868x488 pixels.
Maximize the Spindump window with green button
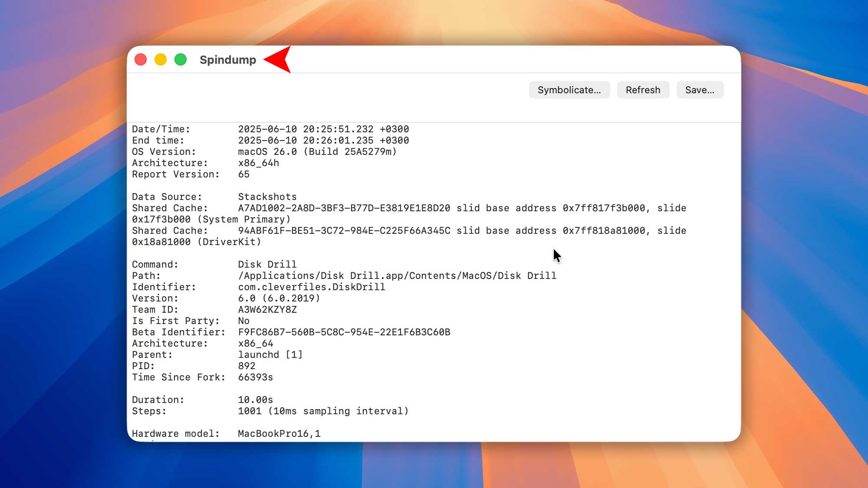pyautogui.click(x=181, y=59)
